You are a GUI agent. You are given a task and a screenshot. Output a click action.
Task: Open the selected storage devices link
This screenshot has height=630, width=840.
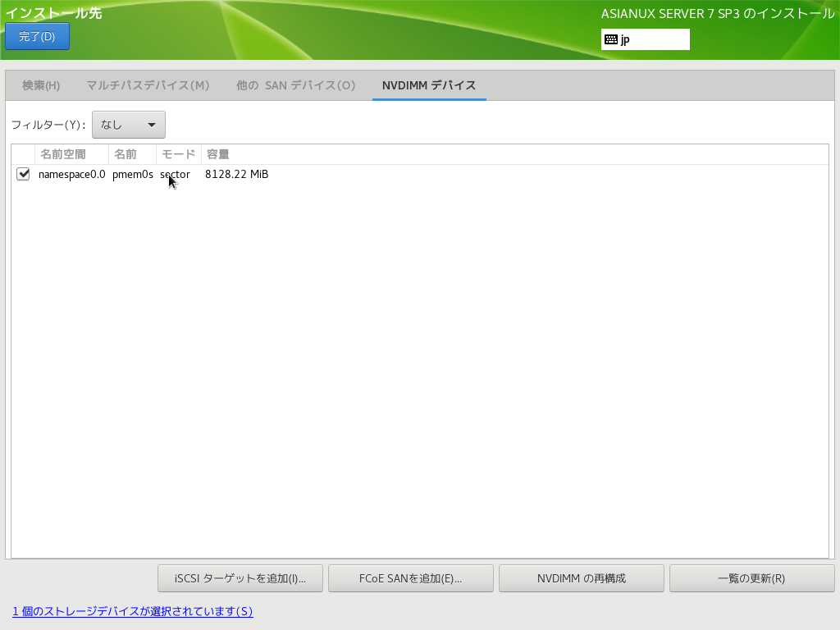132,611
